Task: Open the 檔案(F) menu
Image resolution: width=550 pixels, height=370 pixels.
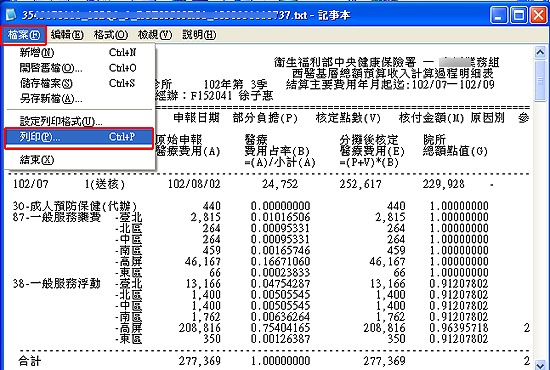Action: coord(24,35)
